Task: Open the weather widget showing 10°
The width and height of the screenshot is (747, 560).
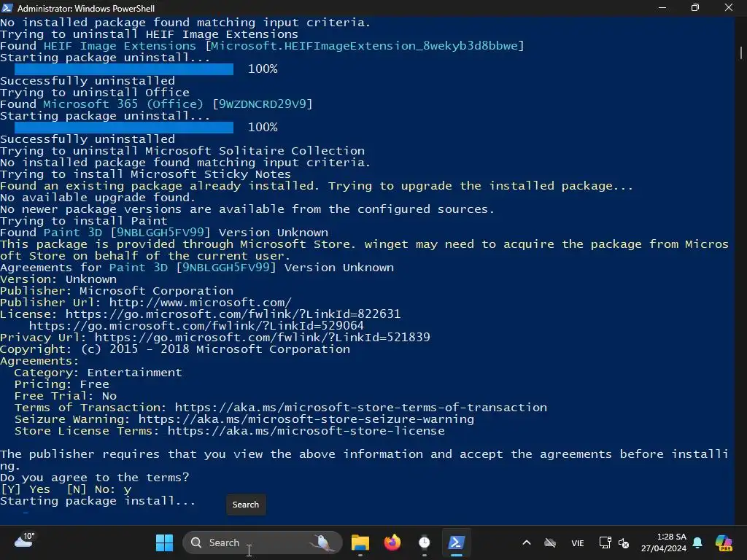Action: (x=24, y=541)
